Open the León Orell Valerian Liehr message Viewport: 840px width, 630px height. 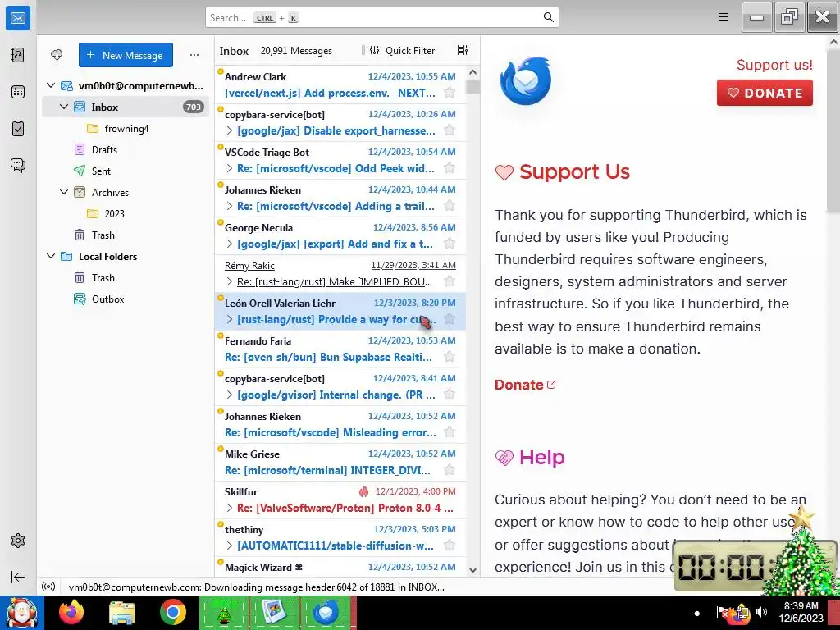(x=340, y=311)
